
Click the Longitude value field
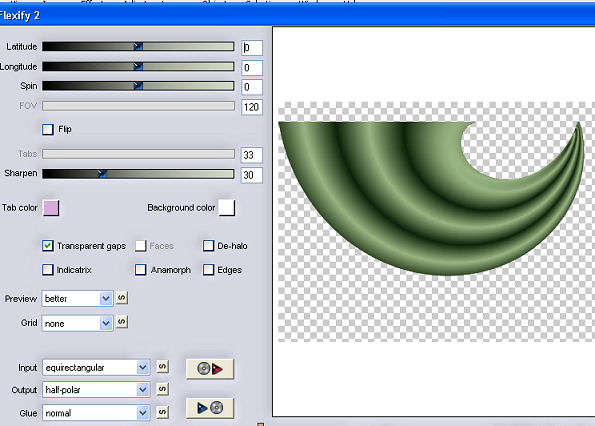pyautogui.click(x=252, y=68)
